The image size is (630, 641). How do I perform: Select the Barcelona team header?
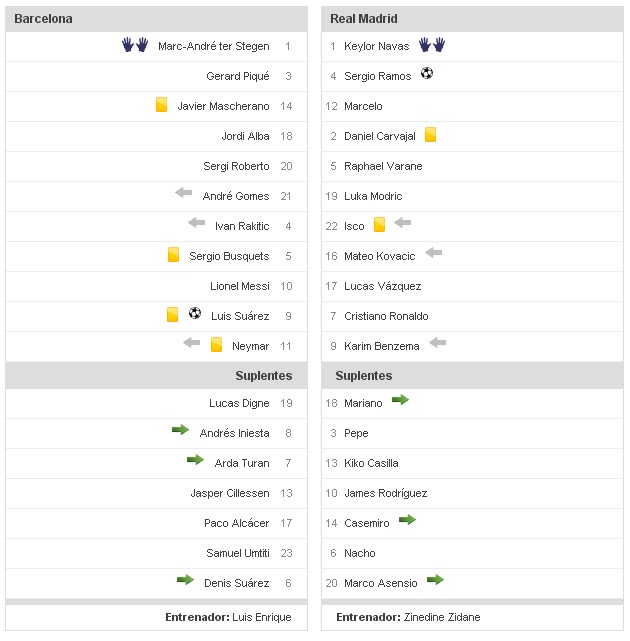43,19
